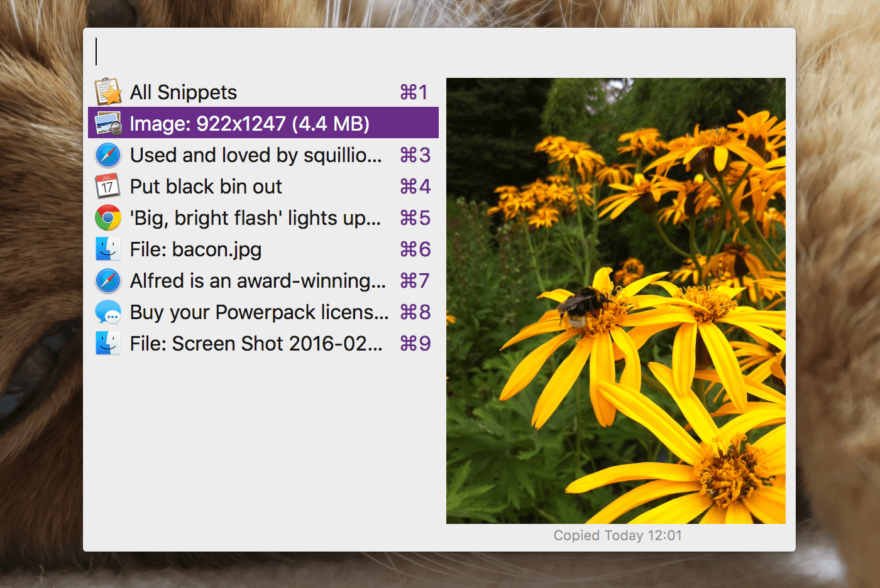Click the flower image preview
Screen dimensions: 880x588
[x=615, y=300]
